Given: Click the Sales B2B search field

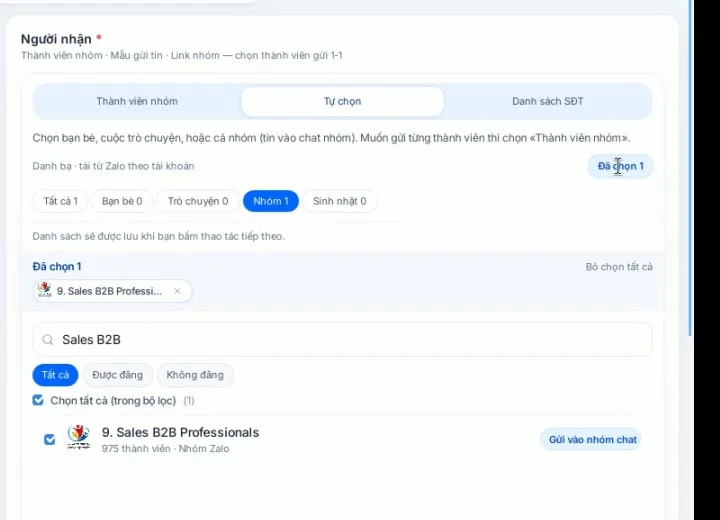Looking at the screenshot, I should click(x=343, y=339).
